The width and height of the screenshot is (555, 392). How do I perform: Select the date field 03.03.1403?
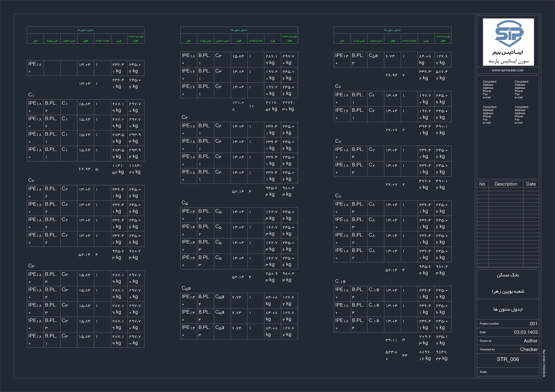(x=526, y=332)
